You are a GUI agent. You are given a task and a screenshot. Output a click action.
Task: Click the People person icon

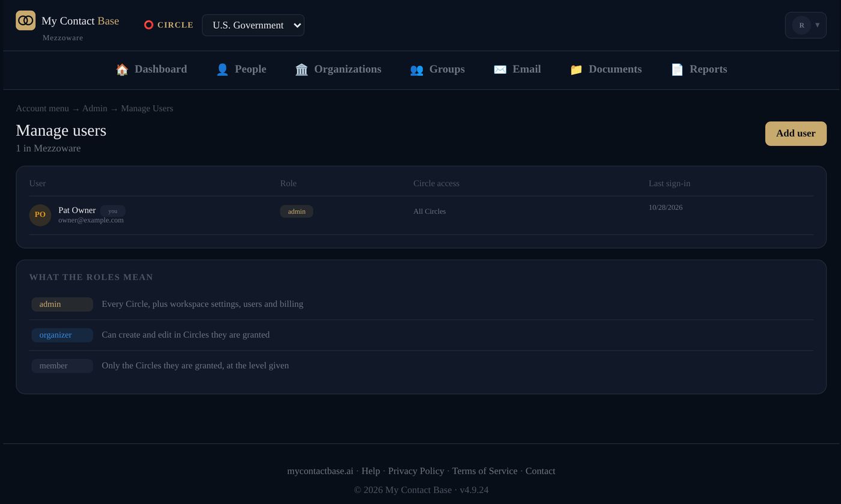click(x=222, y=70)
